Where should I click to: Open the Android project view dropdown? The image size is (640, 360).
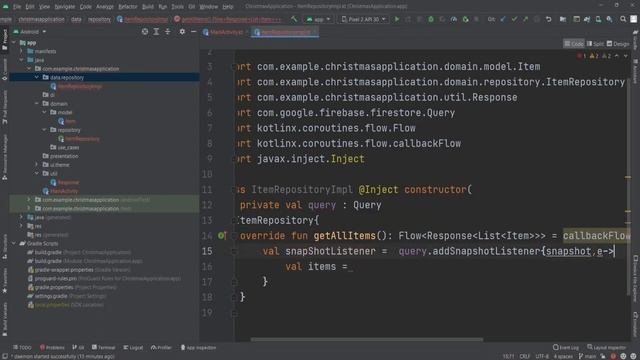pos(30,31)
